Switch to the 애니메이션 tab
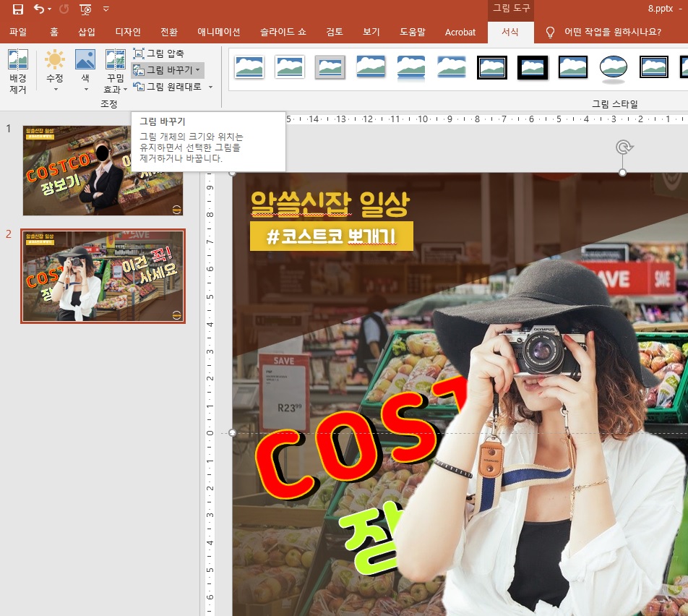Image resolution: width=688 pixels, height=616 pixels. [218, 32]
